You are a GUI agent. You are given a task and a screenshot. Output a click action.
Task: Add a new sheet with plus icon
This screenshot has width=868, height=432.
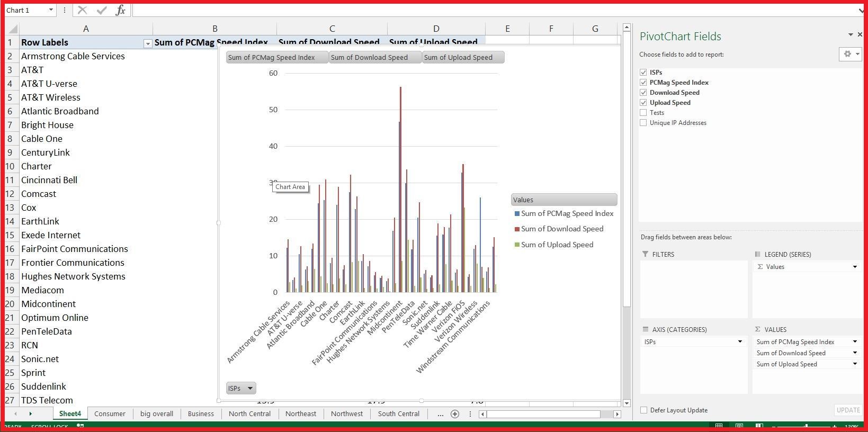coord(454,414)
